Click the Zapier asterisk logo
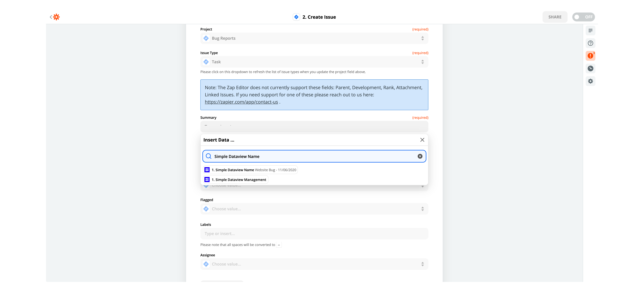 pos(56,17)
